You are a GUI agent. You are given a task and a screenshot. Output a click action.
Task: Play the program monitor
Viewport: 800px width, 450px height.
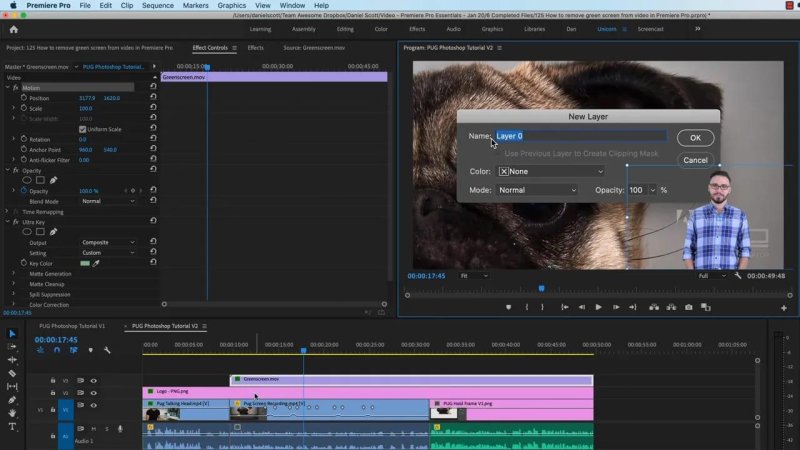tap(598, 307)
